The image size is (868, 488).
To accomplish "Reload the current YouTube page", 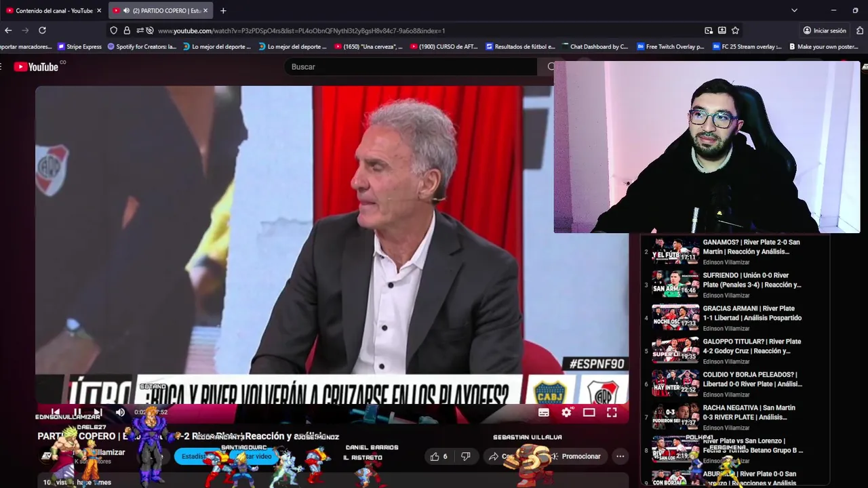I will click(42, 30).
